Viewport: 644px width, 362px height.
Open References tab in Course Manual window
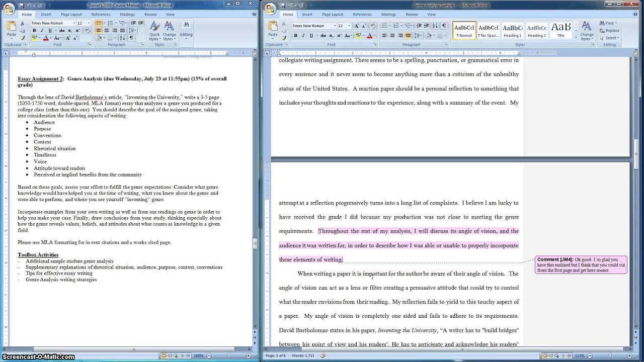(101, 15)
